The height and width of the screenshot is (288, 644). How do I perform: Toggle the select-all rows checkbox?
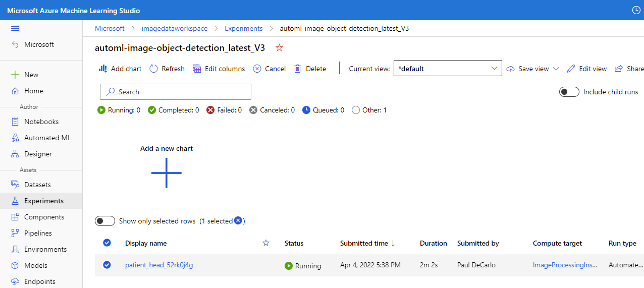click(x=107, y=243)
